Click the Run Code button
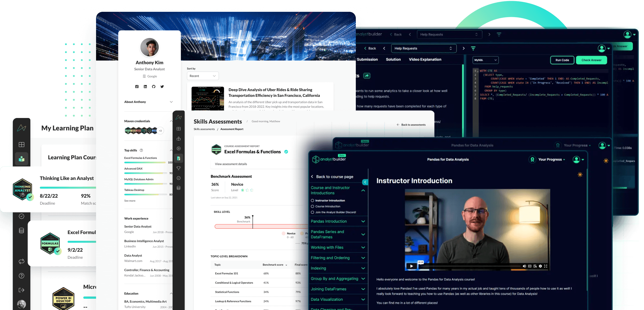 pos(562,60)
